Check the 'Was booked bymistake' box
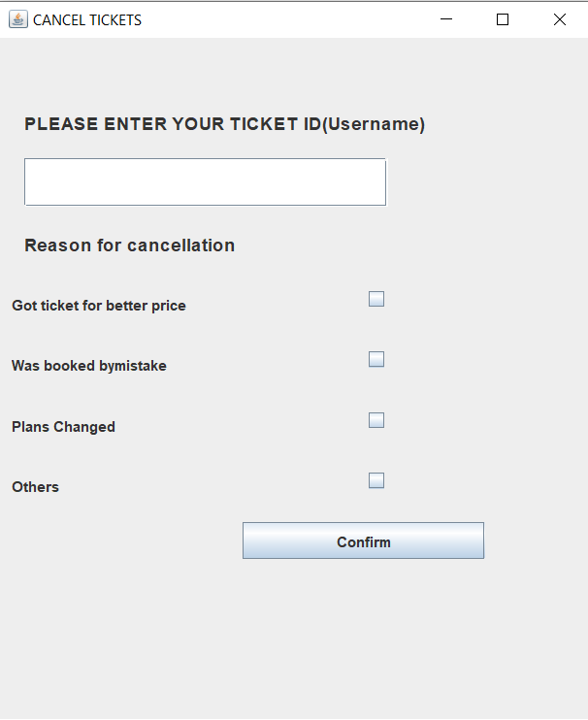The height and width of the screenshot is (720, 588). pyautogui.click(x=376, y=359)
